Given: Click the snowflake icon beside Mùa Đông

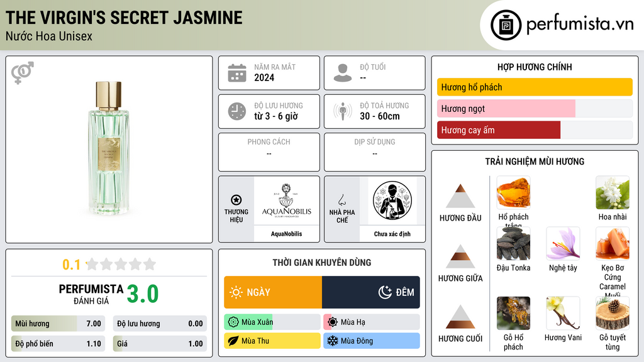Looking at the screenshot, I should pyautogui.click(x=333, y=341).
